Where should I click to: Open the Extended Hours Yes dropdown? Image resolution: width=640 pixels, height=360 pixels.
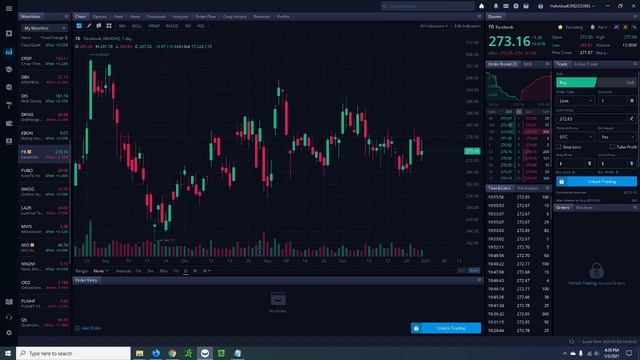point(617,137)
